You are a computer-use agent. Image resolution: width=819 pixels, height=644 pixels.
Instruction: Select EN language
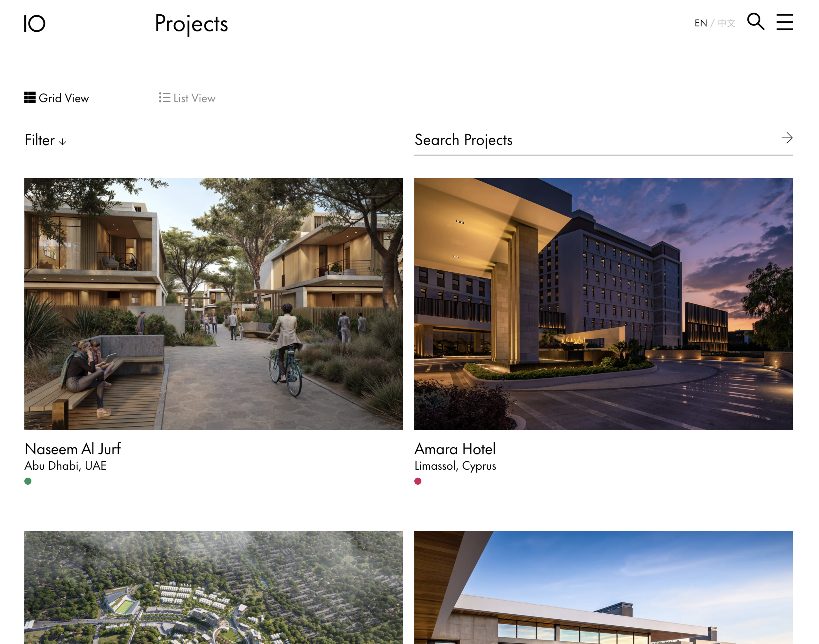pos(701,23)
